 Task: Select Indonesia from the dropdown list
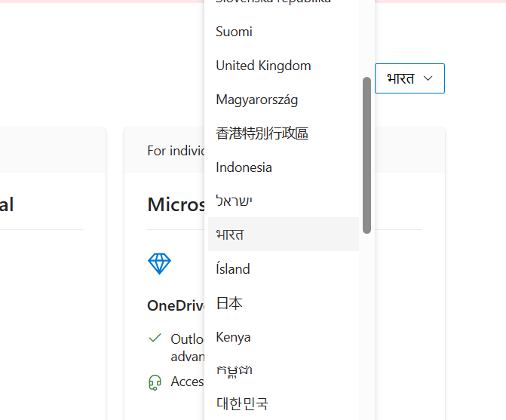click(284, 167)
